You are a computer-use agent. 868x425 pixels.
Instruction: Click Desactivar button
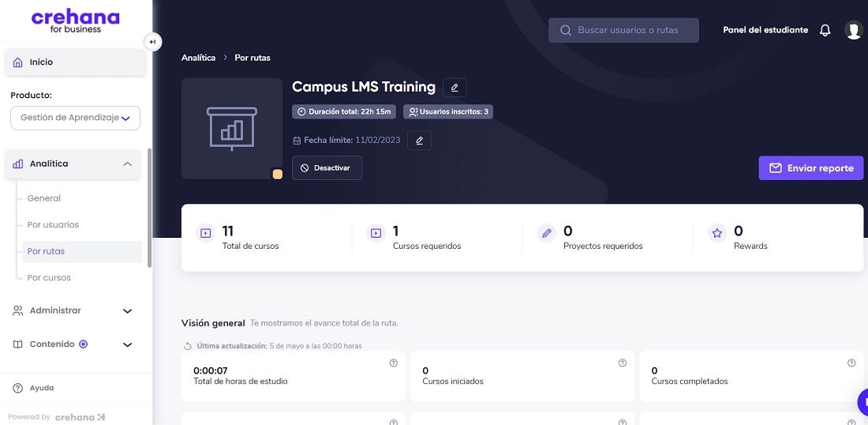[x=327, y=168]
